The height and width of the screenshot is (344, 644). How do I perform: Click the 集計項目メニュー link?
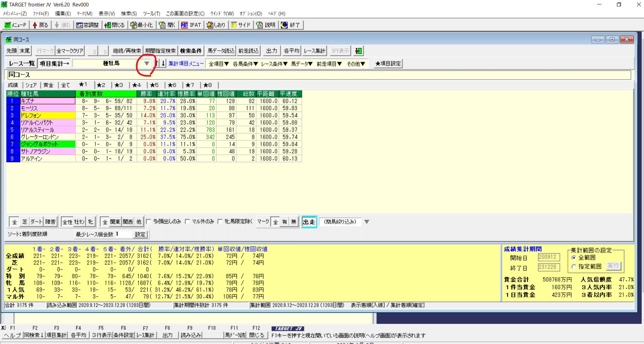[x=186, y=64]
